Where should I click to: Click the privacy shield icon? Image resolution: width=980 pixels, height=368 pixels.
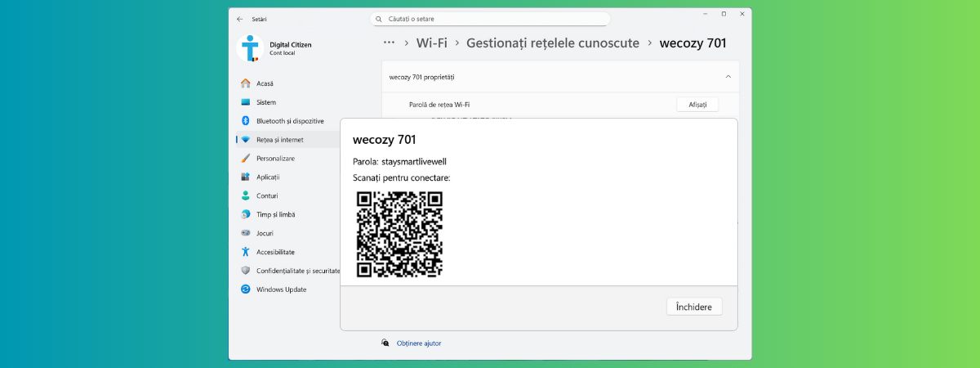point(245,271)
